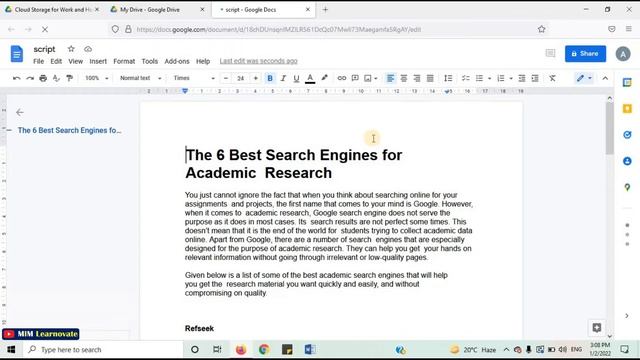Screen dimensions: 640x360
Task: Decrease the indent
Action: 522,78
